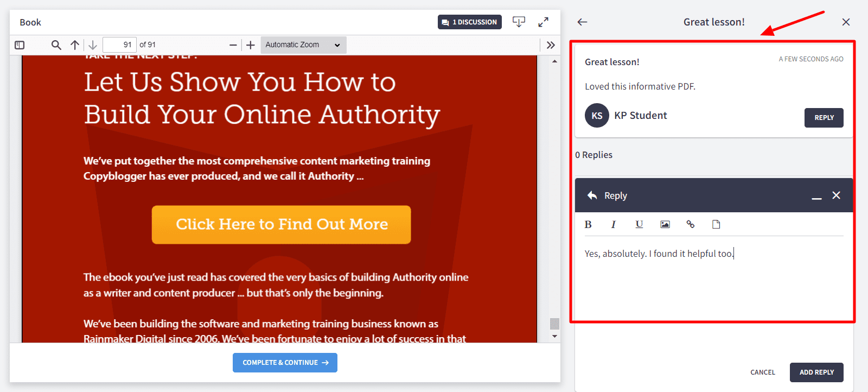Viewport: 868px width, 392px height.
Task: Insert an image into the reply
Action: tap(665, 224)
